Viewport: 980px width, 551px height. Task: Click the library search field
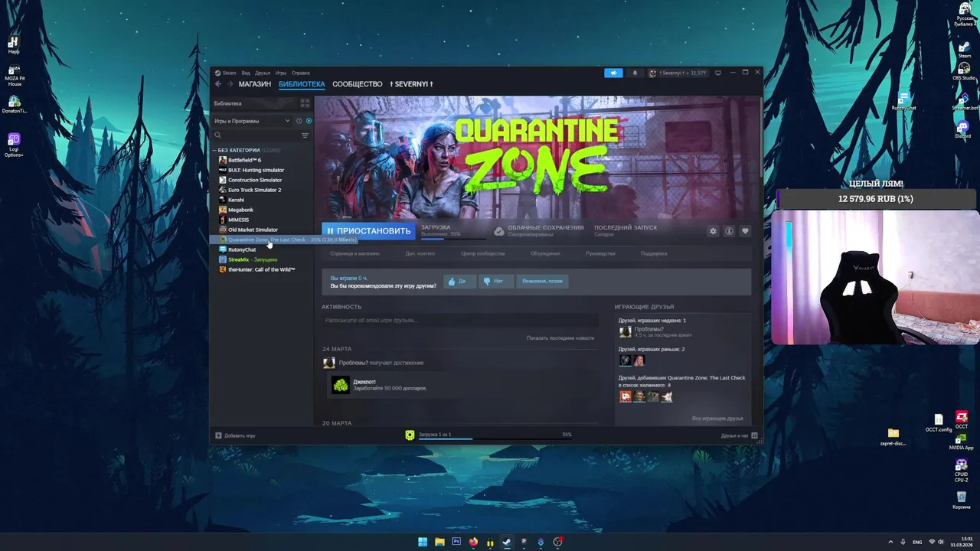pos(255,135)
